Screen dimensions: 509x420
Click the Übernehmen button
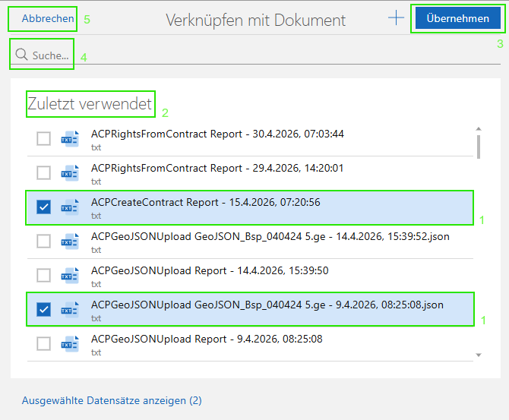click(457, 18)
